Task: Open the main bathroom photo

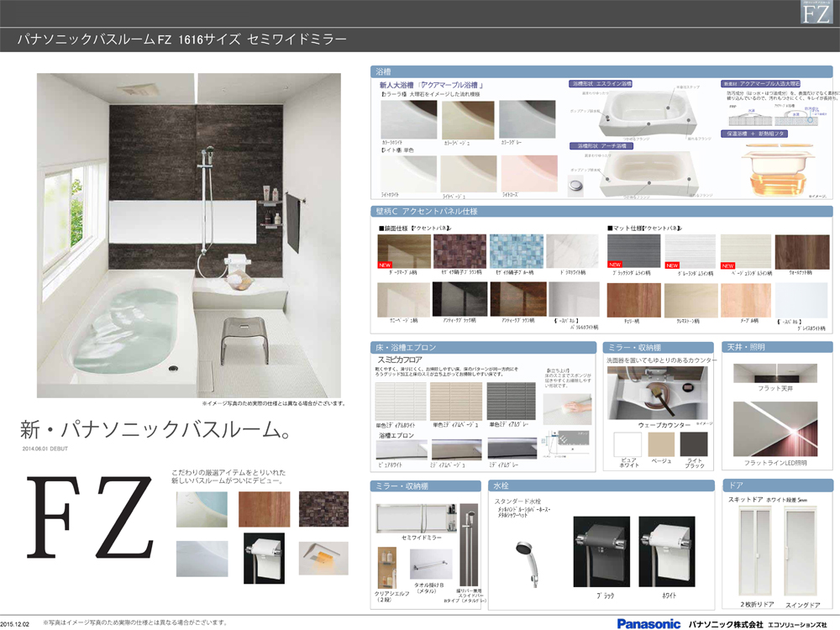Action: (188, 235)
